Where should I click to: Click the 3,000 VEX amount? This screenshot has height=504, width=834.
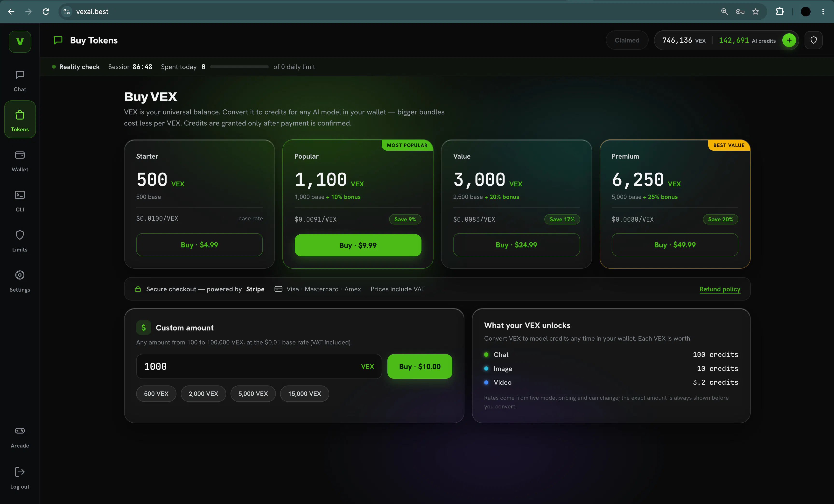click(x=487, y=180)
